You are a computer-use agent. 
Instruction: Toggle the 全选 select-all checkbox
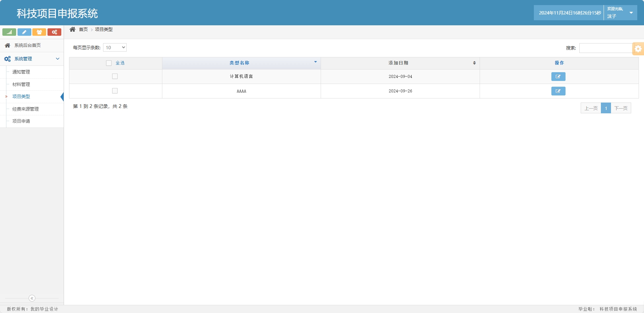click(x=109, y=63)
